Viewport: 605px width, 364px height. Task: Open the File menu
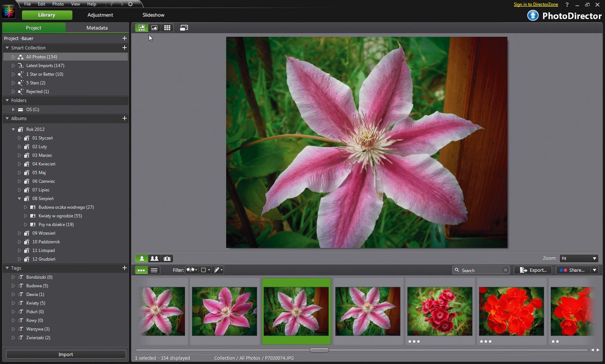click(x=27, y=4)
